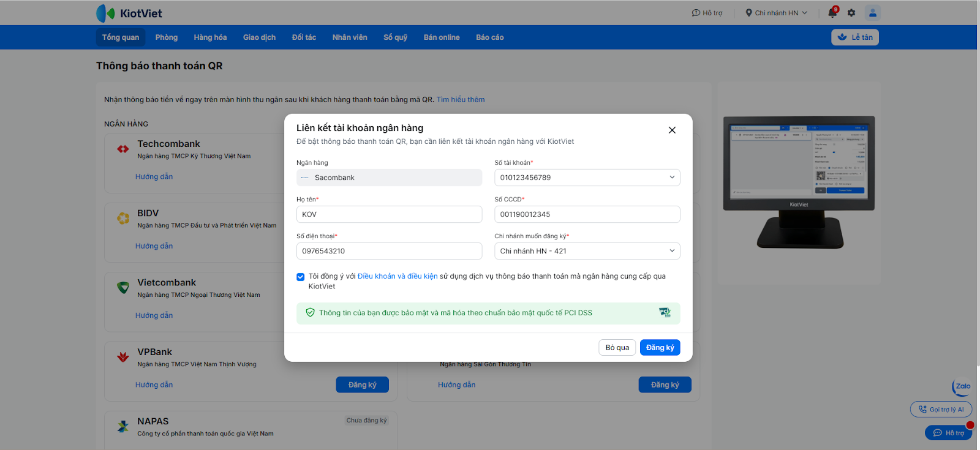Click the PCI DSS badge icon
The image size is (980, 450).
click(x=665, y=312)
